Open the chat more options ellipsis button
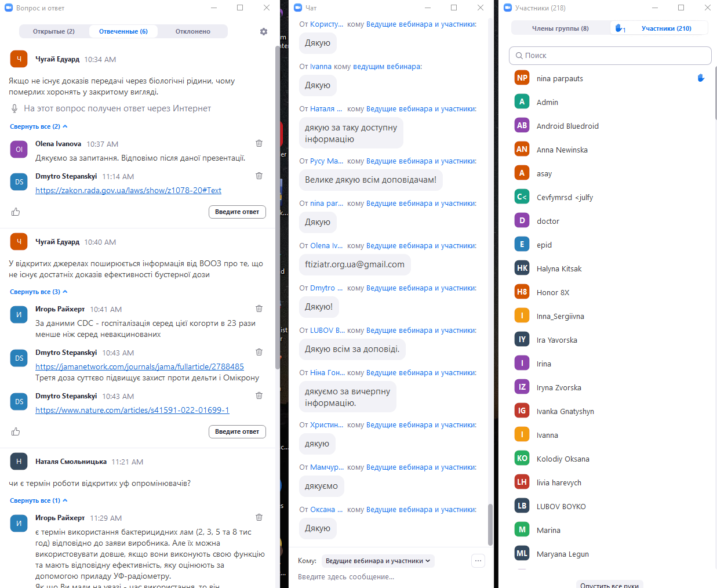The width and height of the screenshot is (717, 588). [478, 560]
